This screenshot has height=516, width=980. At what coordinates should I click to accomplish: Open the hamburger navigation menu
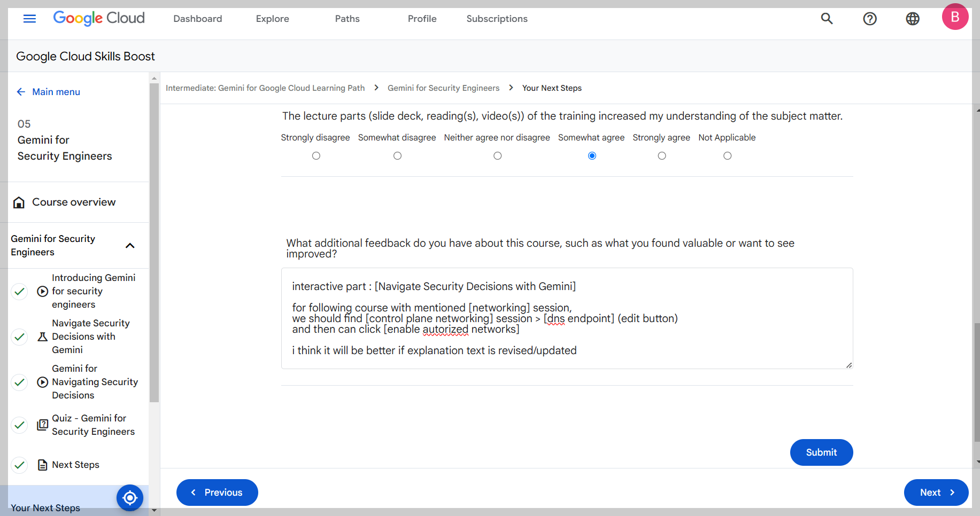[30, 19]
